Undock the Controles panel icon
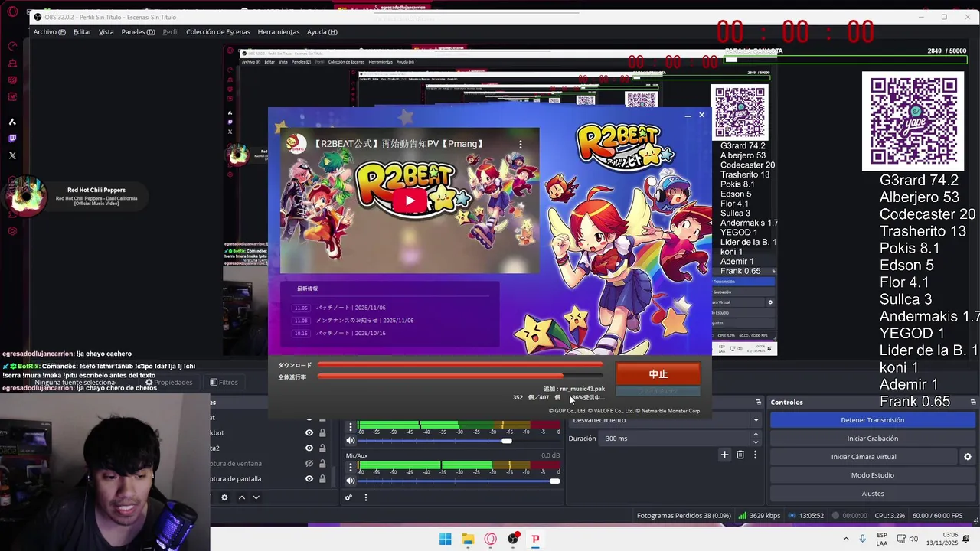This screenshot has height=551, width=980. [x=973, y=402]
